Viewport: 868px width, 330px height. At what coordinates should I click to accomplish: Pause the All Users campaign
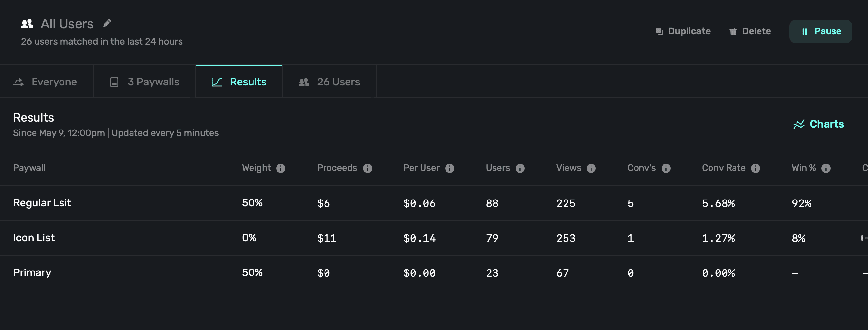[820, 31]
